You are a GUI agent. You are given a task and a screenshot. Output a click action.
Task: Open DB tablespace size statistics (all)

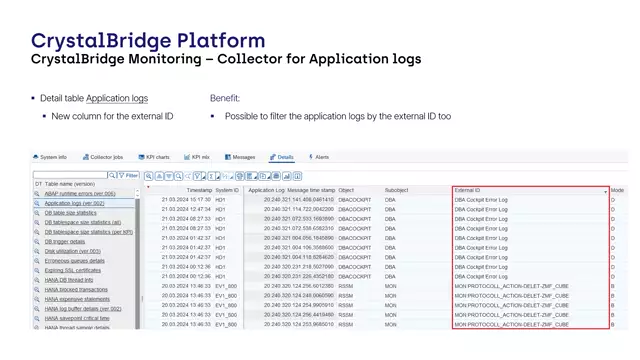pos(82,222)
